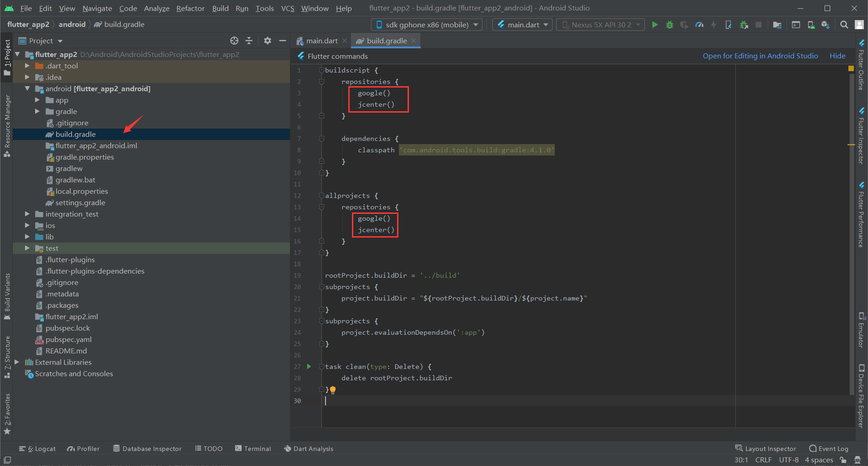The height and width of the screenshot is (466, 868).
Task: Open the Refactor menu
Action: coord(190,8)
